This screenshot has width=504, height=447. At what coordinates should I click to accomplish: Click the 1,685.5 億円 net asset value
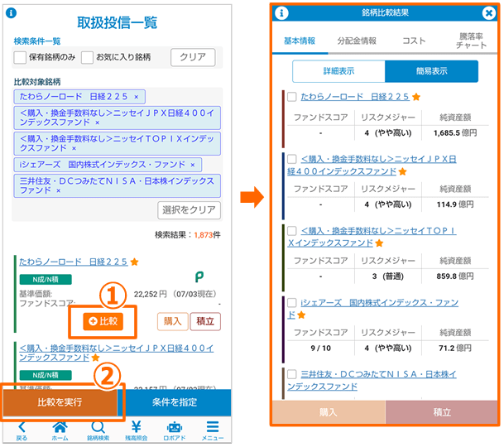pos(455,133)
